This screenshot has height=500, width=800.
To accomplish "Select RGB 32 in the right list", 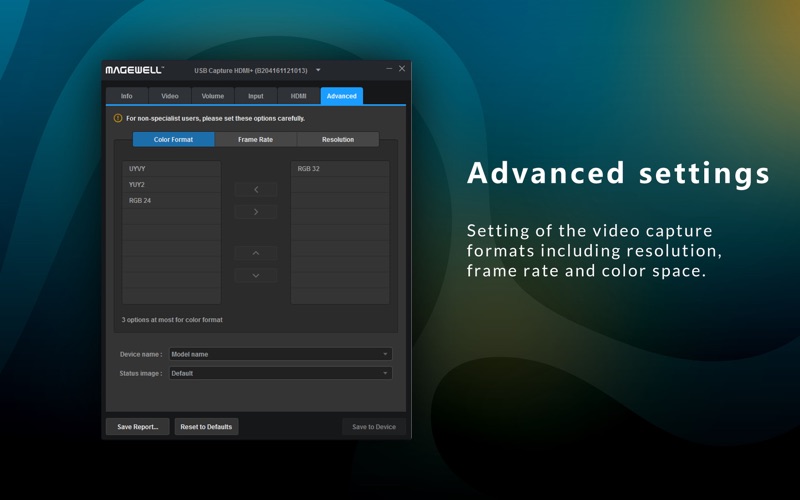I will pyautogui.click(x=340, y=169).
